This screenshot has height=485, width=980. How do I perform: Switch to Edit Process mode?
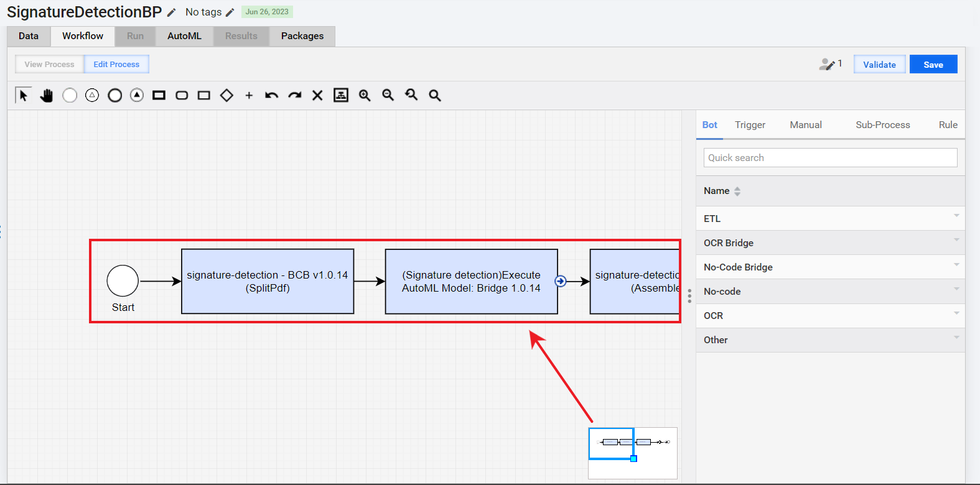coord(116,64)
